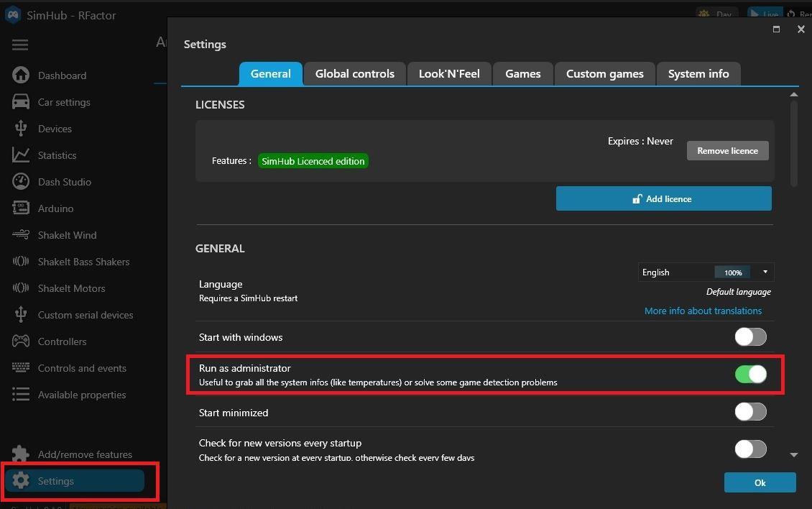Screen dimensions: 812x509
Task: Switch to the Look'N'Feel tab
Action: 449,73
